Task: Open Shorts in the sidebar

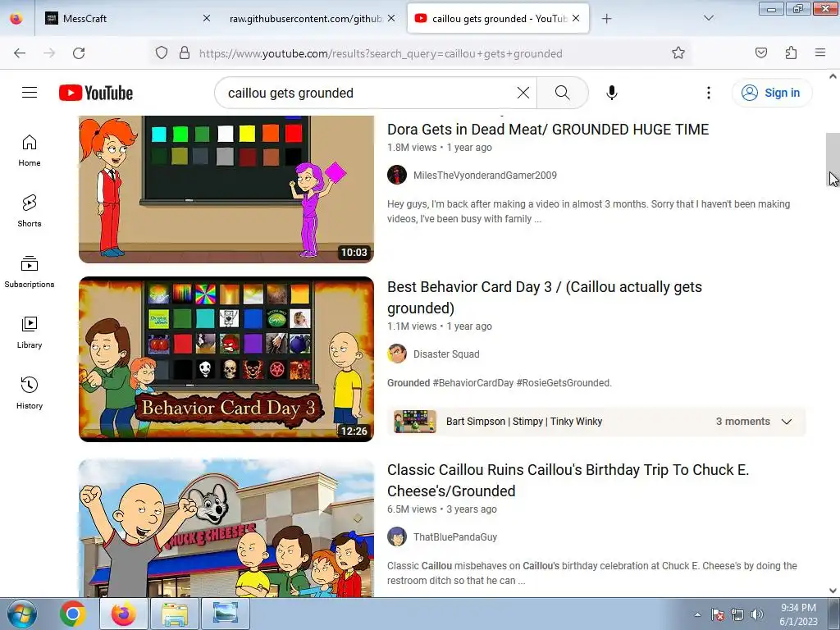Action: (30, 211)
